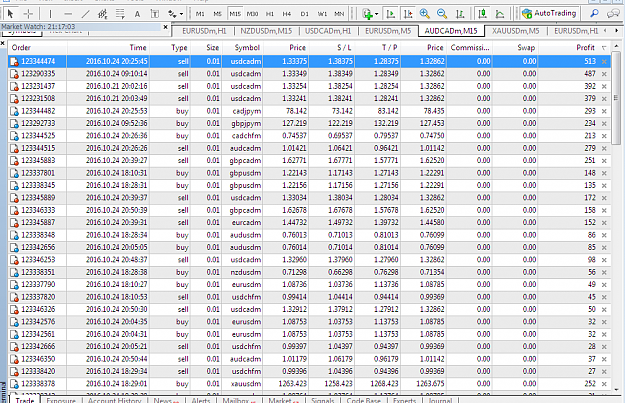Open the EURUSDm,H1 chart tab
625x403 pixels.
pos(204,31)
